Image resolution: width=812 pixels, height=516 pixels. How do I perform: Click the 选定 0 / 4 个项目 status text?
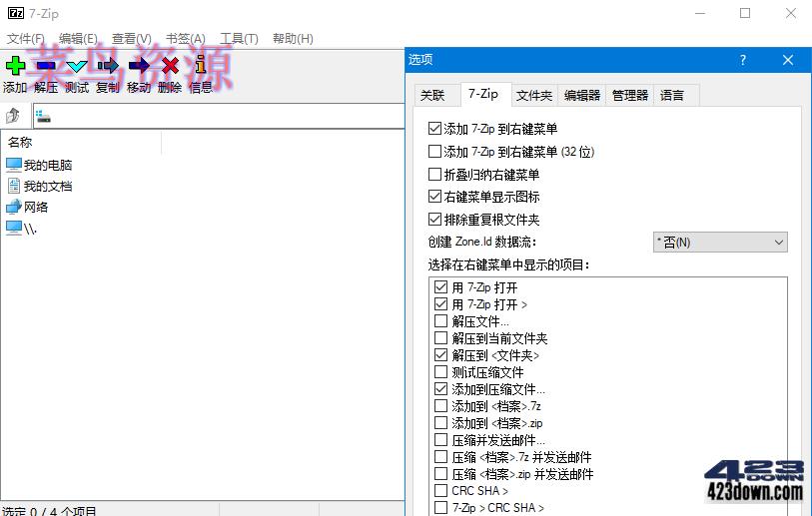[49, 511]
